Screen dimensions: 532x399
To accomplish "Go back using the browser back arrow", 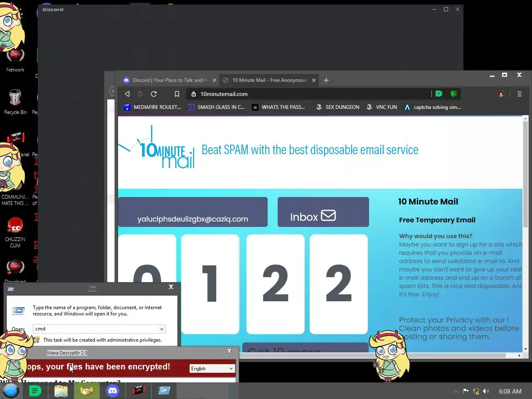I will click(x=127, y=94).
